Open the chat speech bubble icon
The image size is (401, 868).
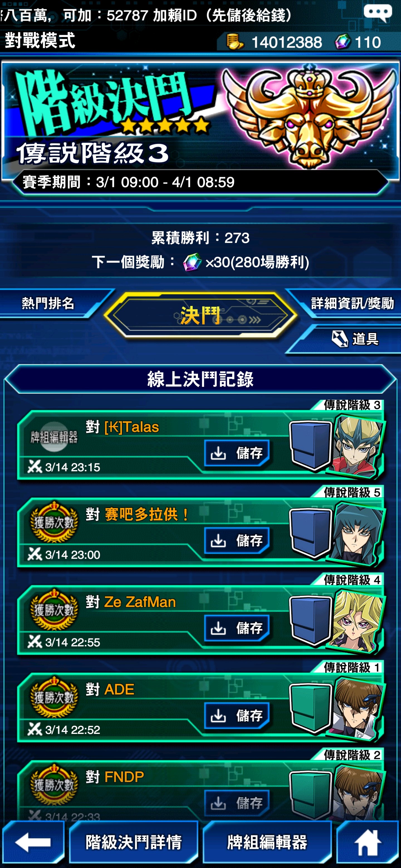point(378,13)
